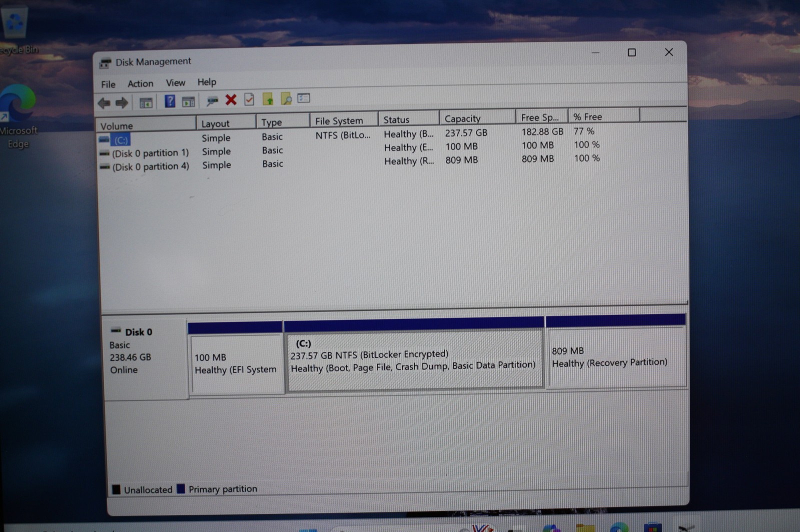This screenshot has width=800, height=532.
Task: Sort by the Layout column header
Action: click(x=226, y=123)
